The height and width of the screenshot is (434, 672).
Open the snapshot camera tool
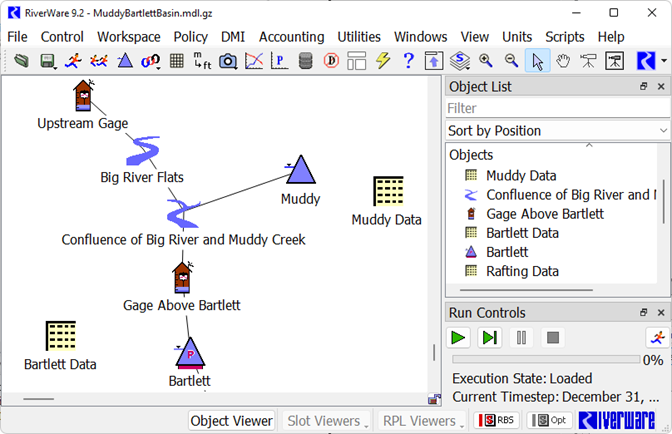(x=228, y=61)
